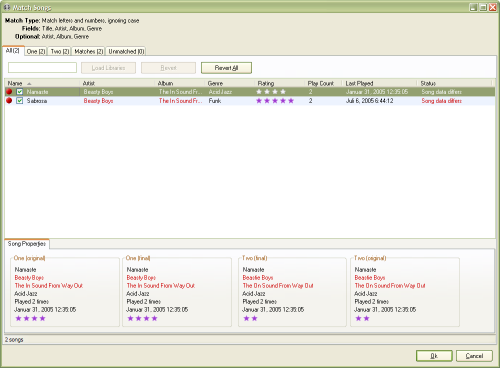500x368 pixels.
Task: Select the One (2) tab
Action: click(x=36, y=51)
